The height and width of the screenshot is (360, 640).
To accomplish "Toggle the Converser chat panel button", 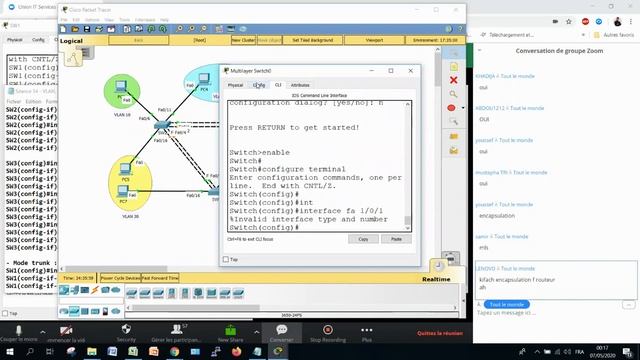I will click(281, 333).
